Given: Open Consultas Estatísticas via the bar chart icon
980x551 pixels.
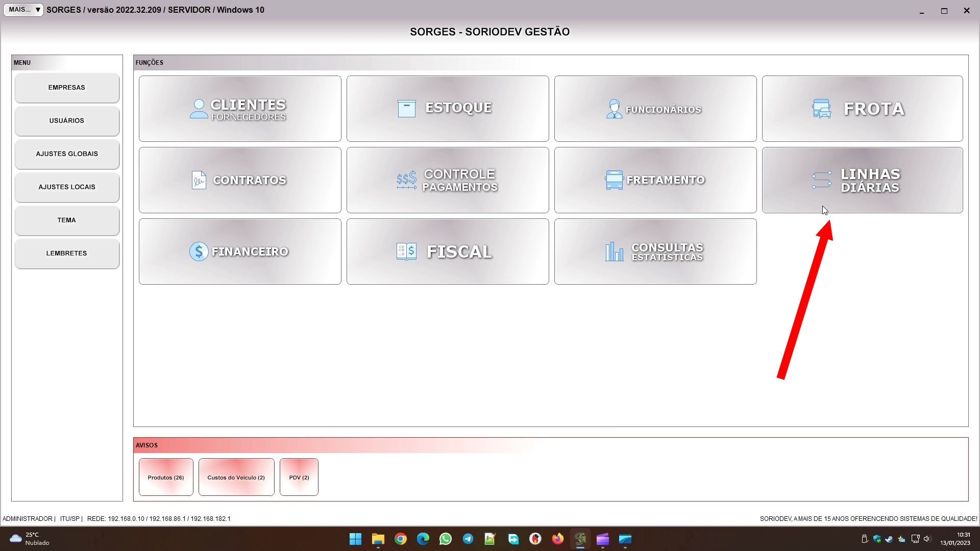Looking at the screenshot, I should [x=614, y=252].
